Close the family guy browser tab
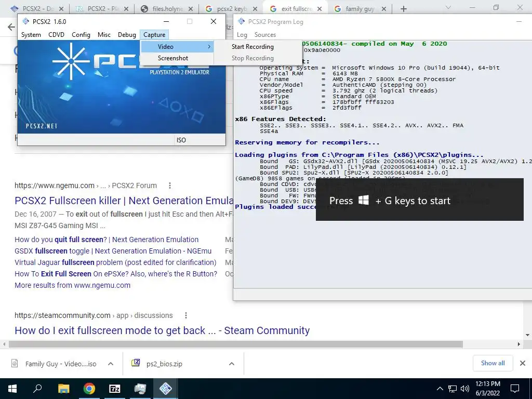Screen dimensions: 532x399 point(384,9)
